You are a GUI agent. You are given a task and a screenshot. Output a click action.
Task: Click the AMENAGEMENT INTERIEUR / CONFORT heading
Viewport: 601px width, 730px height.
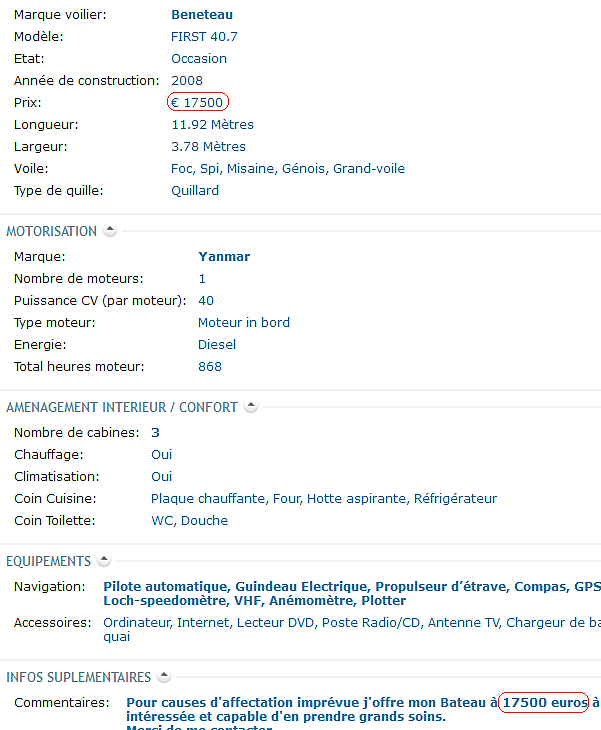(x=122, y=407)
